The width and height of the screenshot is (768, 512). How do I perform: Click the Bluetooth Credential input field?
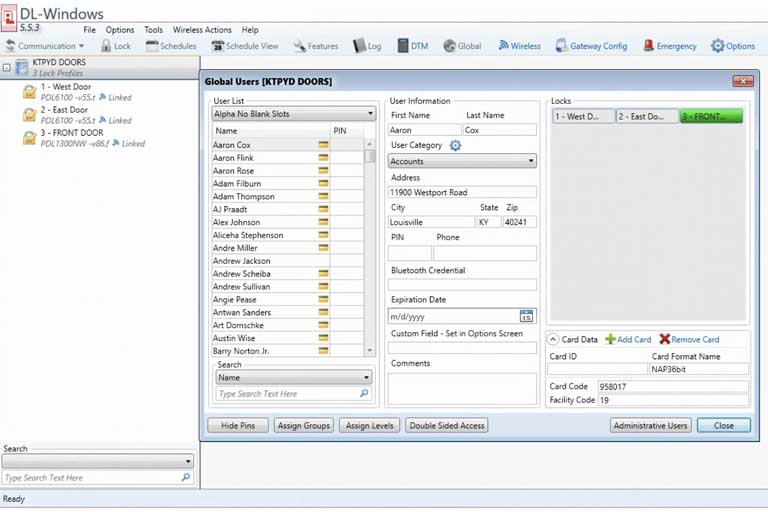[x=462, y=285]
